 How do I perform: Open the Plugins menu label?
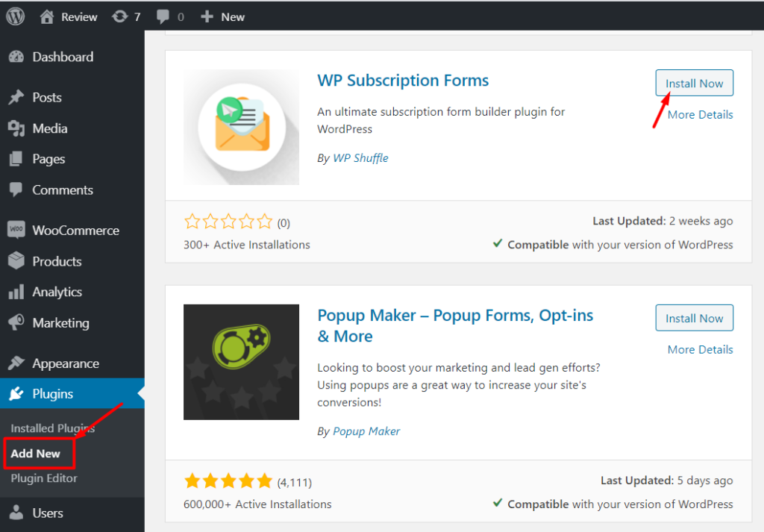53,394
